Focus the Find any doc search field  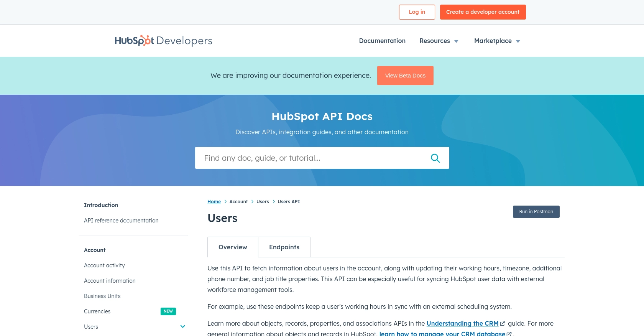click(322, 158)
